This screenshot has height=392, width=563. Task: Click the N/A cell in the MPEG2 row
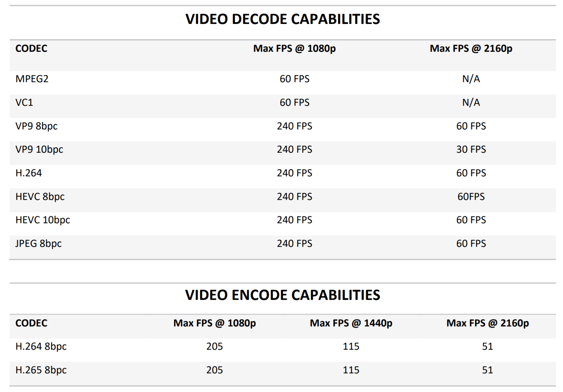(471, 79)
